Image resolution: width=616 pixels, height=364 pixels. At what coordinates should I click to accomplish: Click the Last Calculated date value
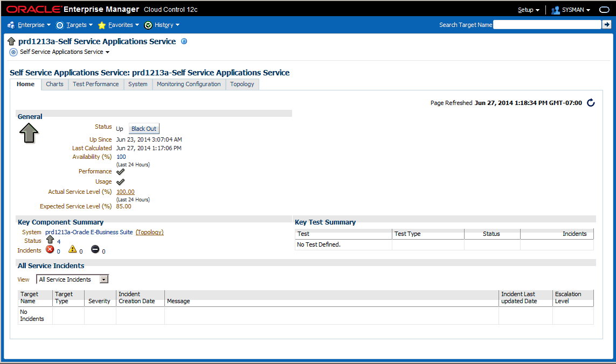[x=149, y=148]
